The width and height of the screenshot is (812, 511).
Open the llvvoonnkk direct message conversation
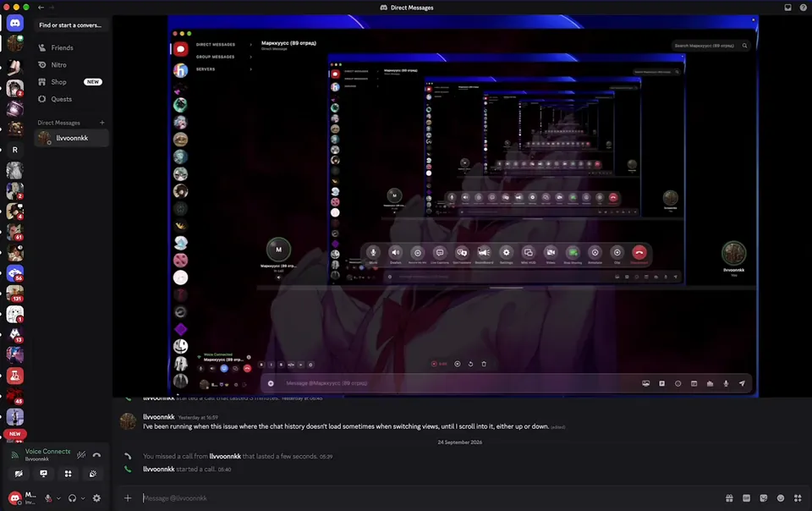(x=71, y=138)
